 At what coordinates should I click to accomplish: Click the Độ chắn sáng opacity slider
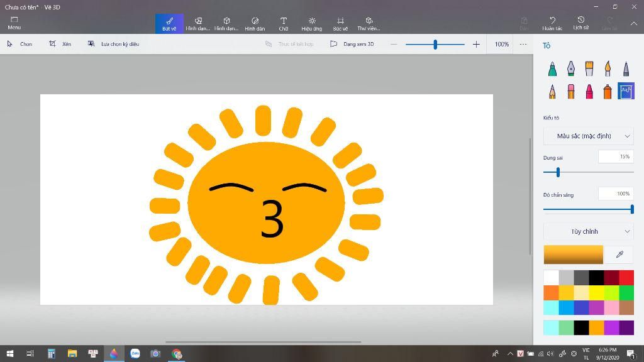[x=588, y=209]
